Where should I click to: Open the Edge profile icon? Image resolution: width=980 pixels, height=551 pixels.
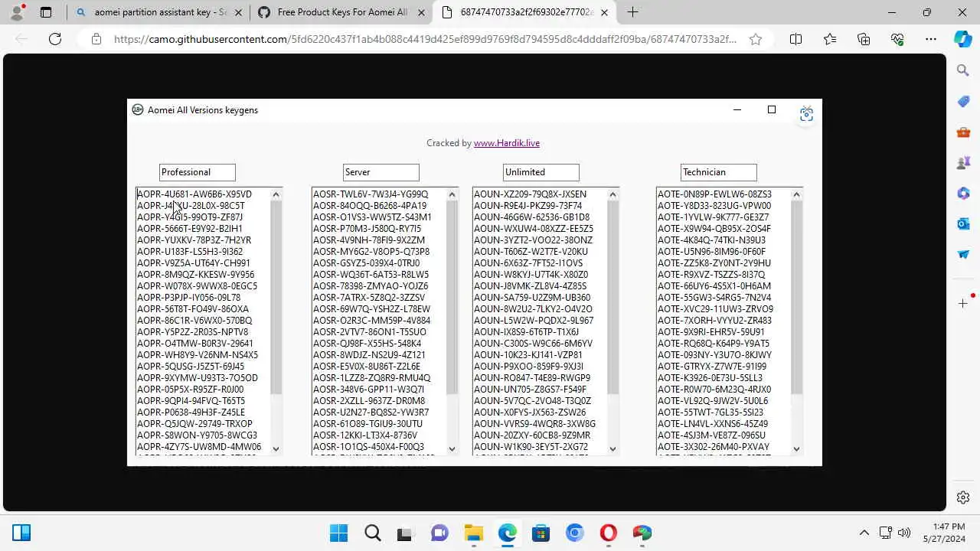click(x=17, y=12)
